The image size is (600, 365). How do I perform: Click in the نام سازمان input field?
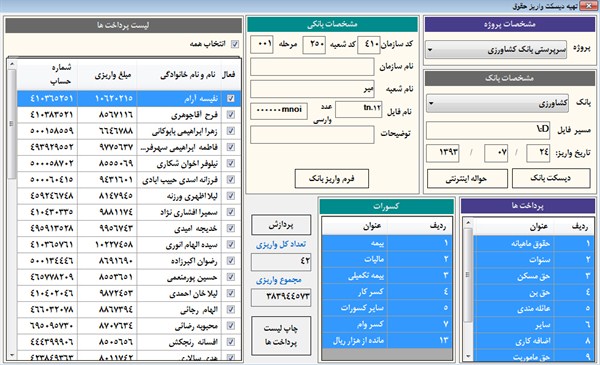pos(312,67)
